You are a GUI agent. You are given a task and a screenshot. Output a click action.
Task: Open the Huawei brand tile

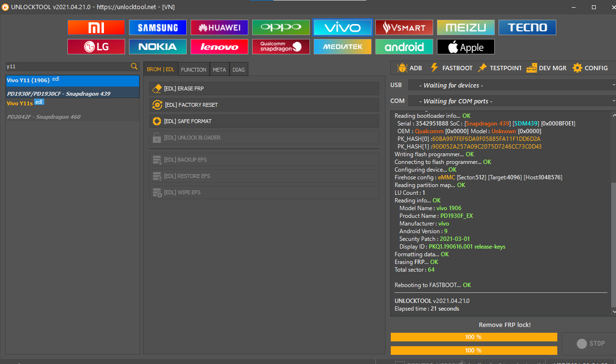point(219,27)
